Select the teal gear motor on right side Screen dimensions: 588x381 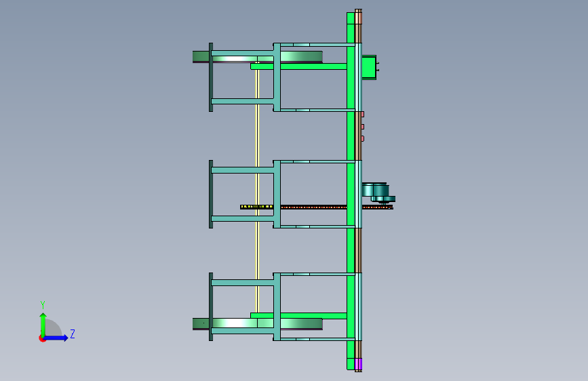[x=378, y=193]
